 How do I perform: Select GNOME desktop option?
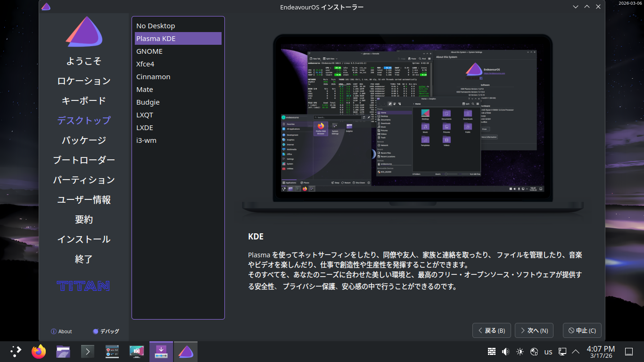click(178, 51)
